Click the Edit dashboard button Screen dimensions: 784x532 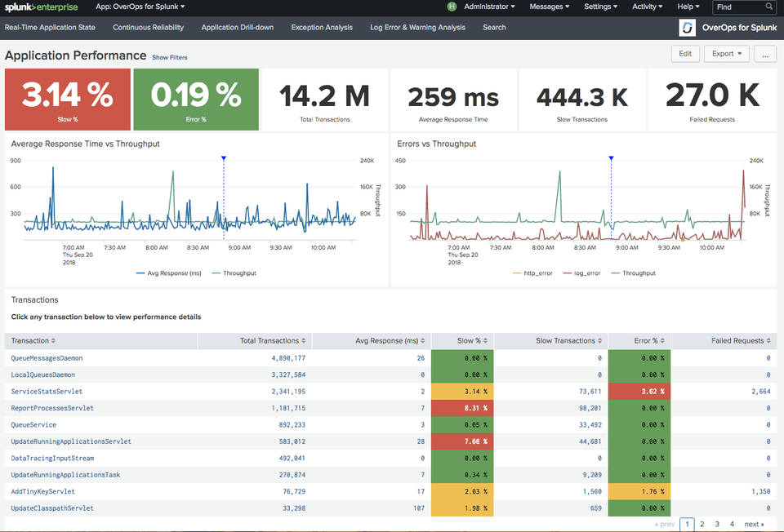click(x=684, y=54)
